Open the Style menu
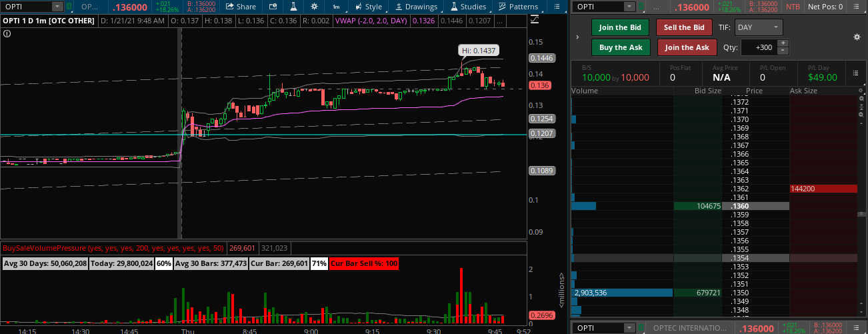Screen dimensions: 868x334 [x=368, y=7]
